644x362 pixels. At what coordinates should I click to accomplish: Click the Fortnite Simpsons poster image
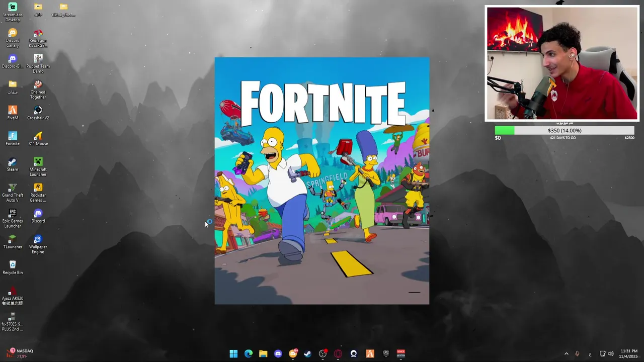tap(322, 181)
